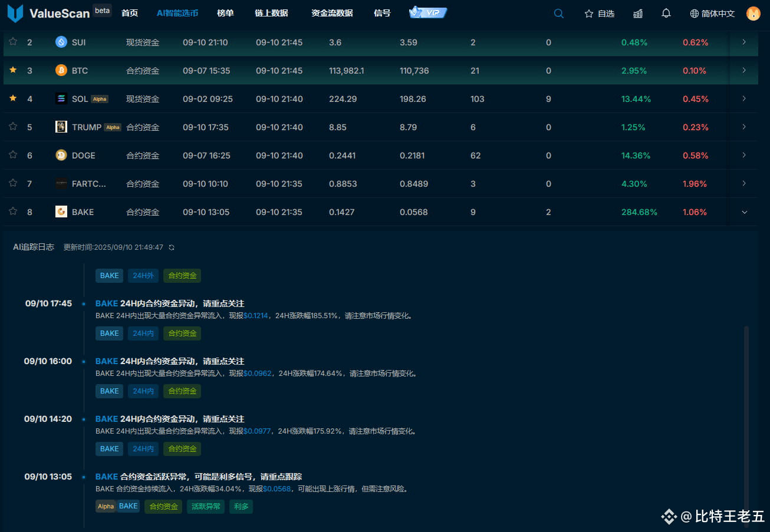The width and height of the screenshot is (770, 532).
Task: Click the ValueScan logo icon
Action: point(15,13)
